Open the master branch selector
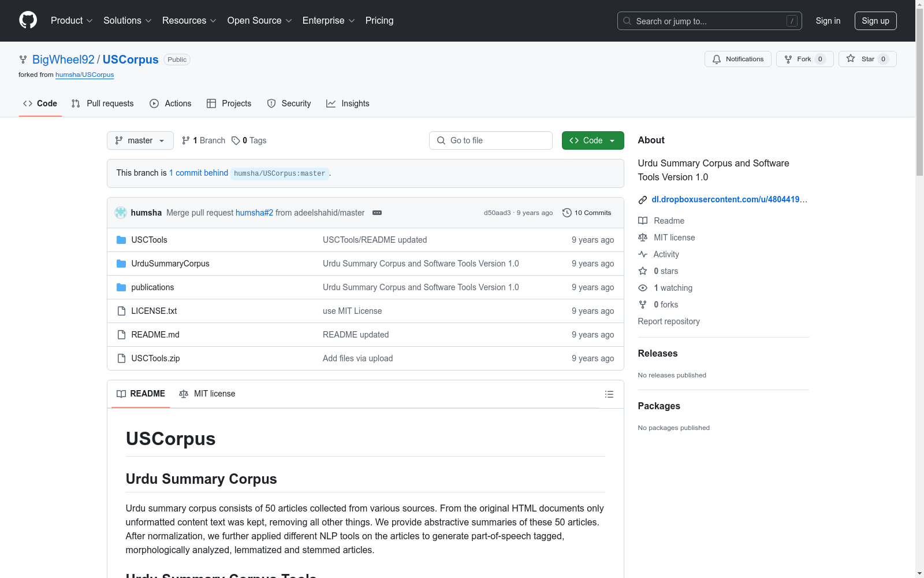The height and width of the screenshot is (578, 924). 140,140
